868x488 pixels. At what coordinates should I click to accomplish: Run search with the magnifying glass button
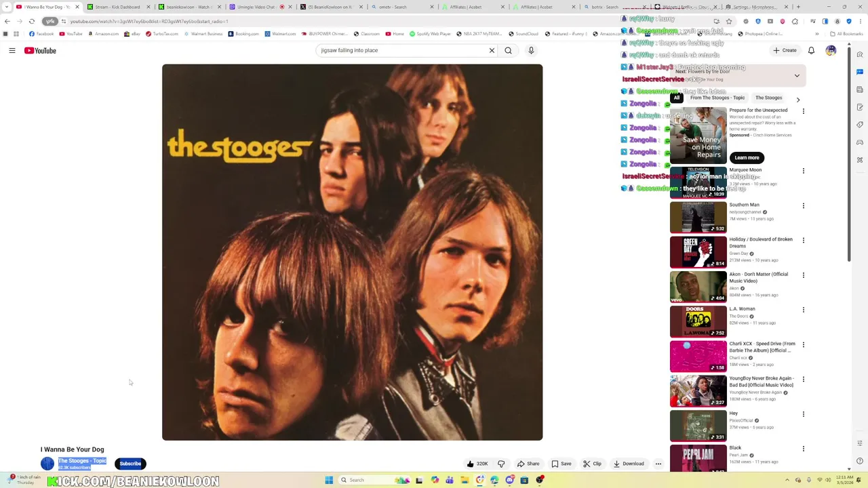(x=508, y=50)
